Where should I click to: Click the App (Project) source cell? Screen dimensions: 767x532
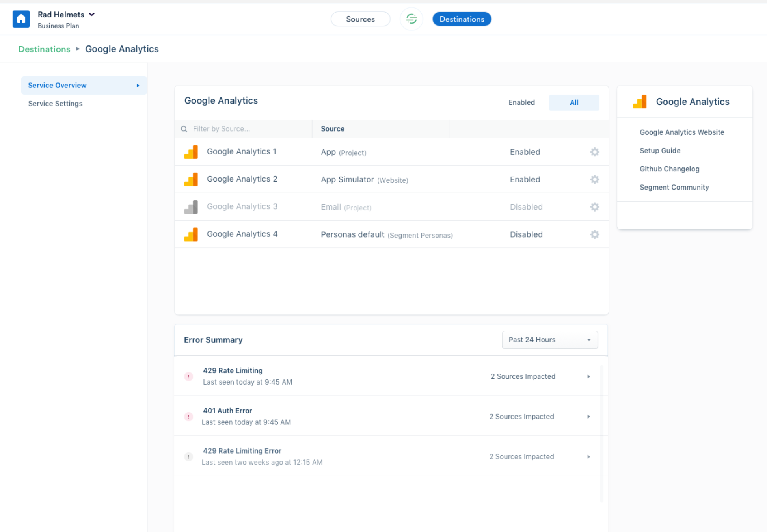[x=343, y=153]
